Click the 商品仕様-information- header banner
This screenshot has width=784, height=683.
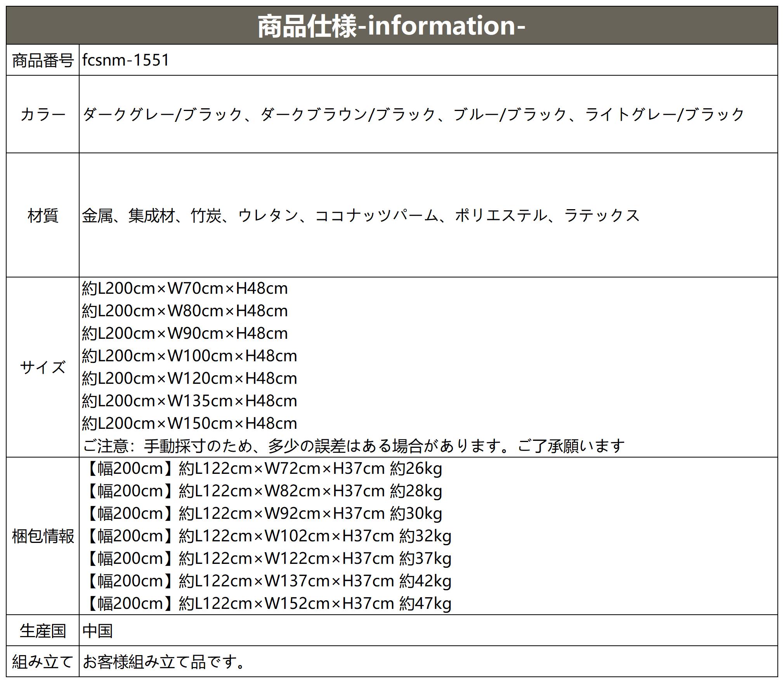391,26
